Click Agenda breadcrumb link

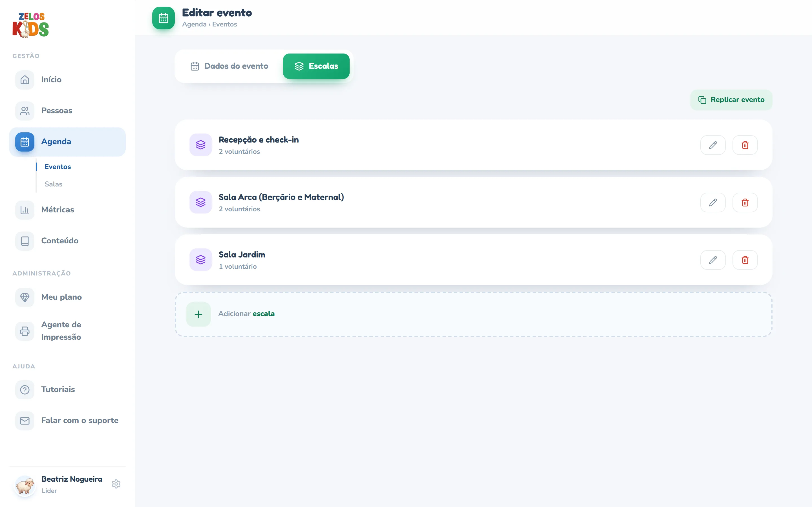tap(194, 24)
